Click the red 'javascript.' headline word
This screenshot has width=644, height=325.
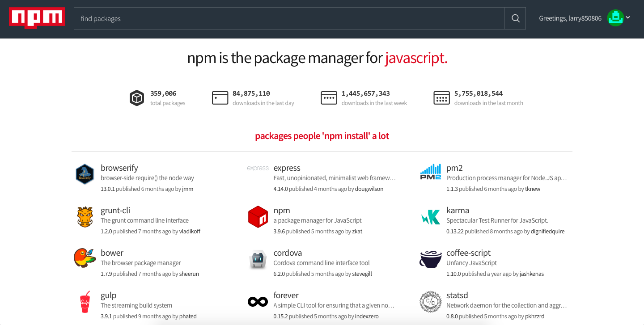point(416,58)
